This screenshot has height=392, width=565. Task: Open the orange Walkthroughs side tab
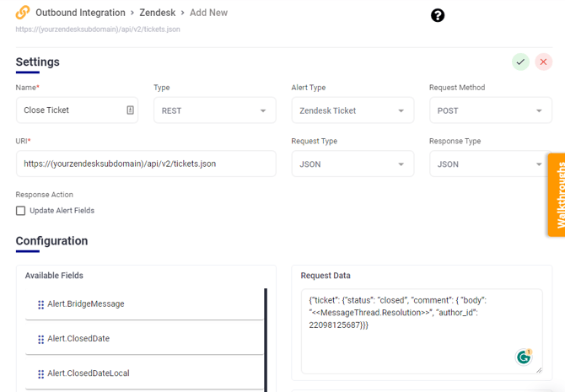click(557, 194)
